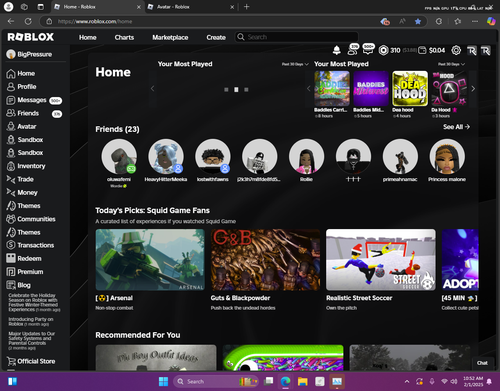Open Communities in the sidebar
Viewport: 500px width, 391px height.
(31, 219)
